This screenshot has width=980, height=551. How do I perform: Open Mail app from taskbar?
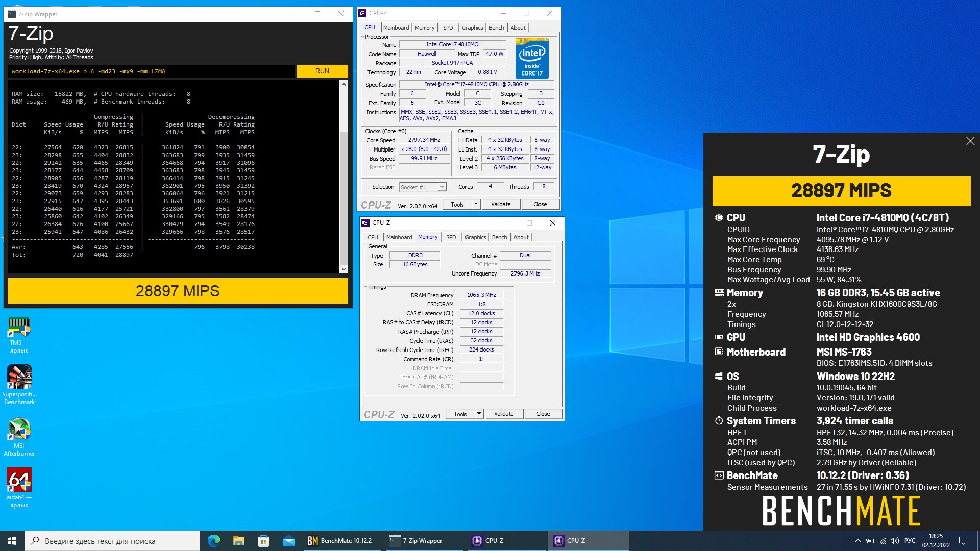click(x=288, y=541)
